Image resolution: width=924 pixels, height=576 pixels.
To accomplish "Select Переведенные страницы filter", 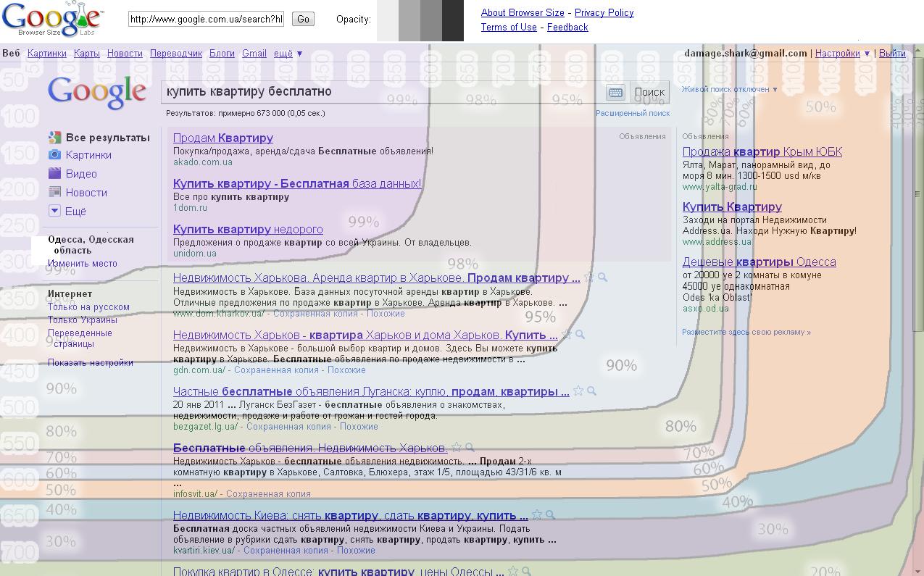I will [x=80, y=338].
